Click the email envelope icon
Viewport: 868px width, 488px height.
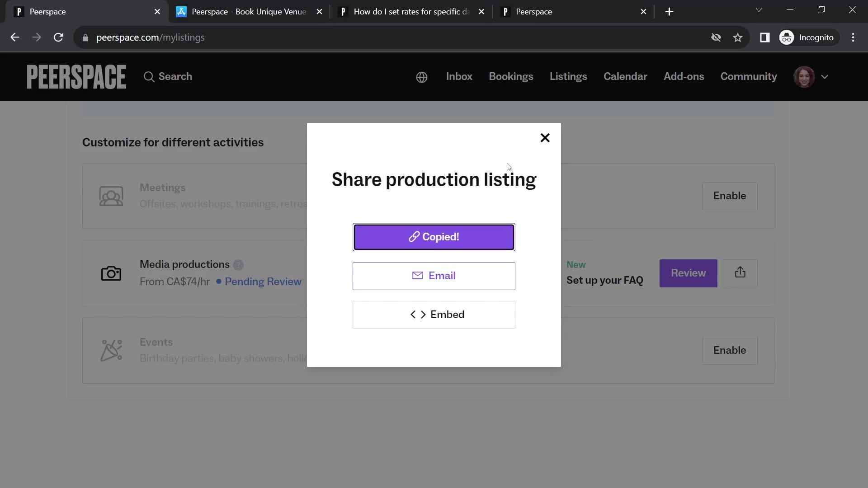(418, 275)
